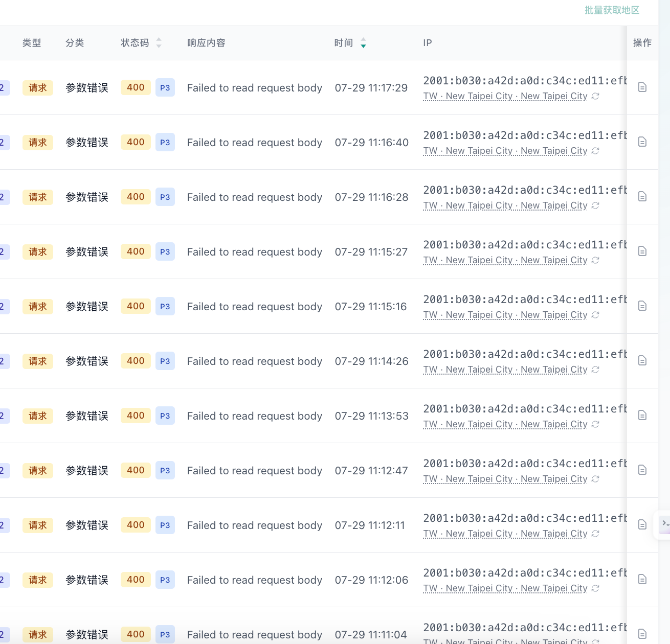670x644 pixels.
Task: Click P3 badge in 11:16:28 row
Action: tap(165, 197)
